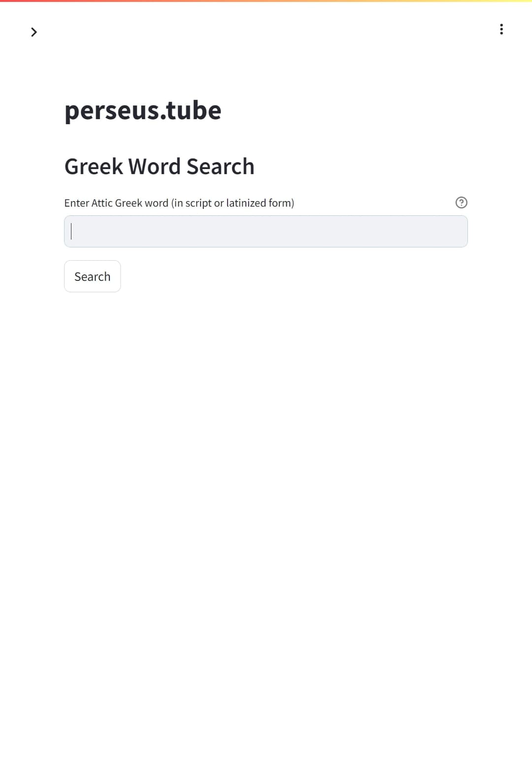Screen dimensions: 532x781
Task: Open the Streamlit settings menu dots
Action: tap(501, 29)
